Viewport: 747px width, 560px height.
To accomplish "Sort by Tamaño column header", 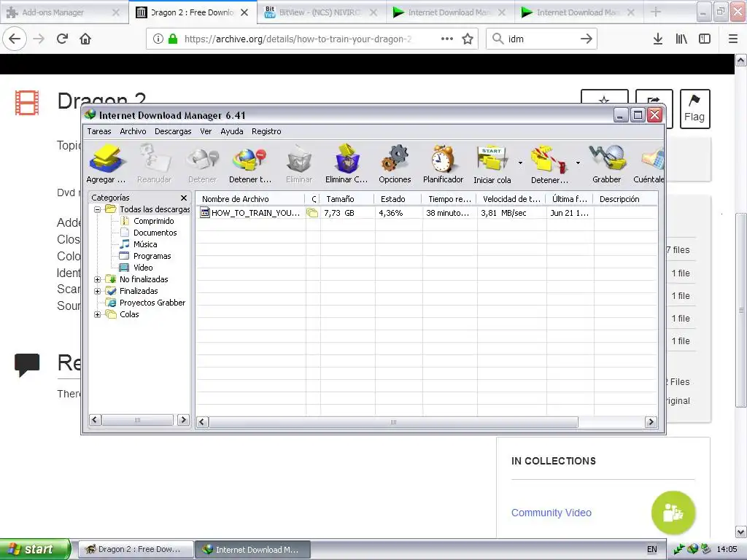I will point(347,199).
